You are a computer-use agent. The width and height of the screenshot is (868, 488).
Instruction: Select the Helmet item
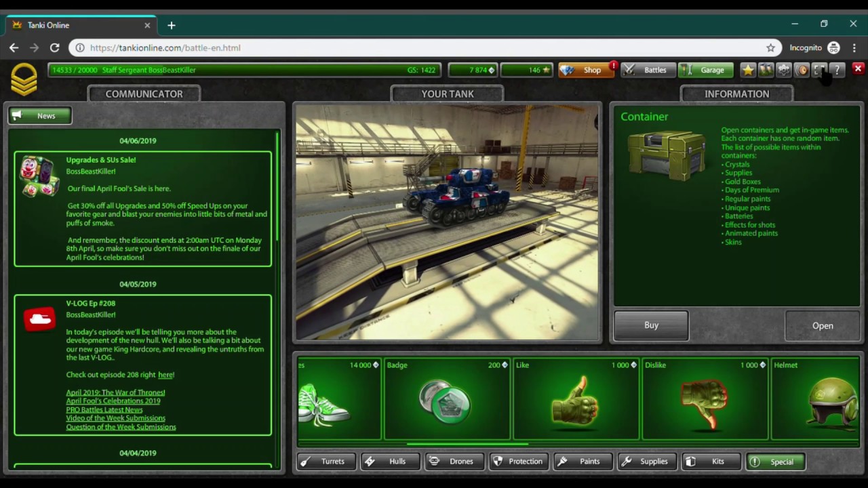[815, 399]
